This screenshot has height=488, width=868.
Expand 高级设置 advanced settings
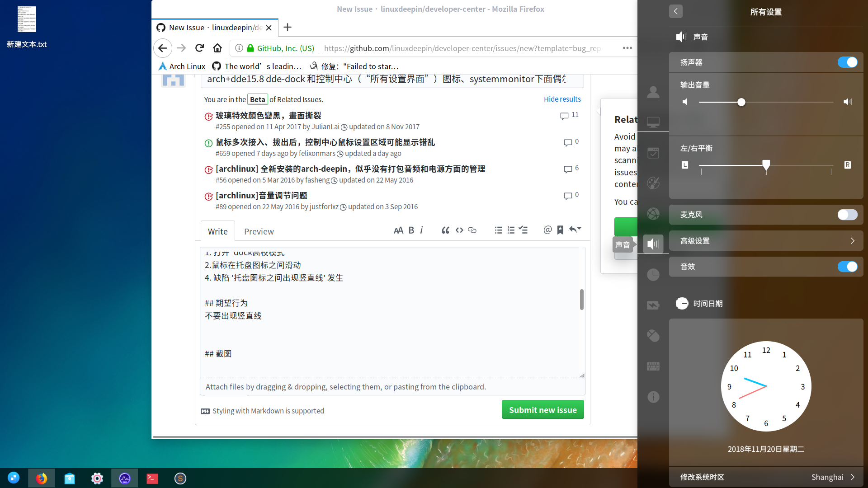(x=766, y=241)
